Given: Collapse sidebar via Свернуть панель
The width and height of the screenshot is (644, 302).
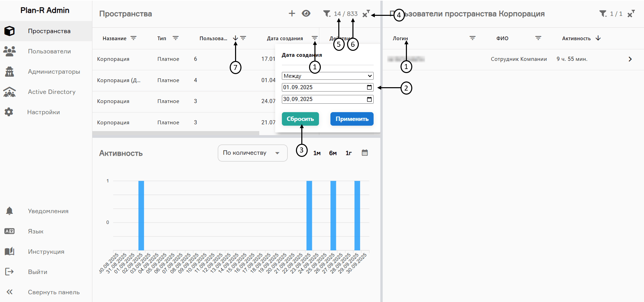Looking at the screenshot, I should tap(53, 292).
